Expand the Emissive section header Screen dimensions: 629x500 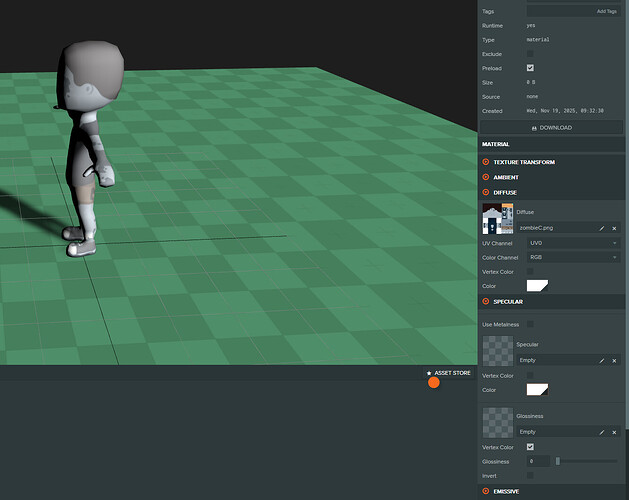(x=507, y=492)
